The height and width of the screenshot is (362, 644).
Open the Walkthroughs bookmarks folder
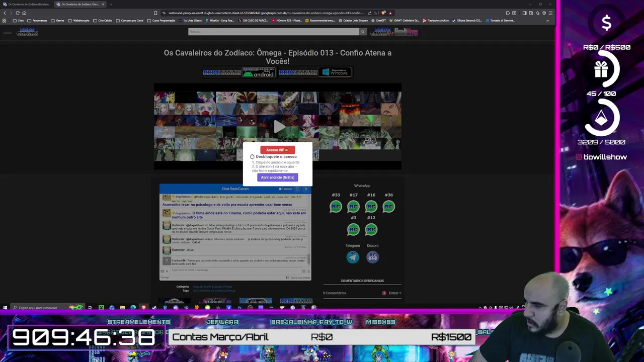pyautogui.click(x=78, y=21)
